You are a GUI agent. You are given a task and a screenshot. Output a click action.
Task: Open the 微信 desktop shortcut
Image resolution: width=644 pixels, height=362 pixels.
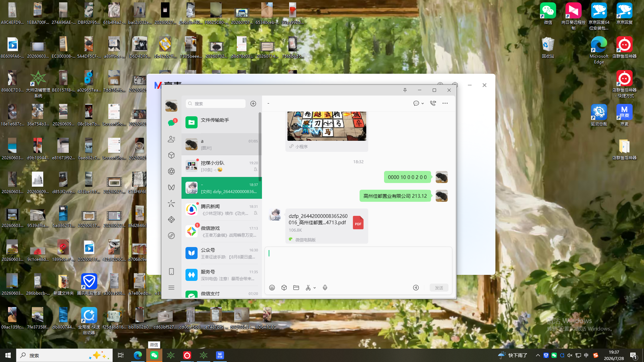coord(548,14)
